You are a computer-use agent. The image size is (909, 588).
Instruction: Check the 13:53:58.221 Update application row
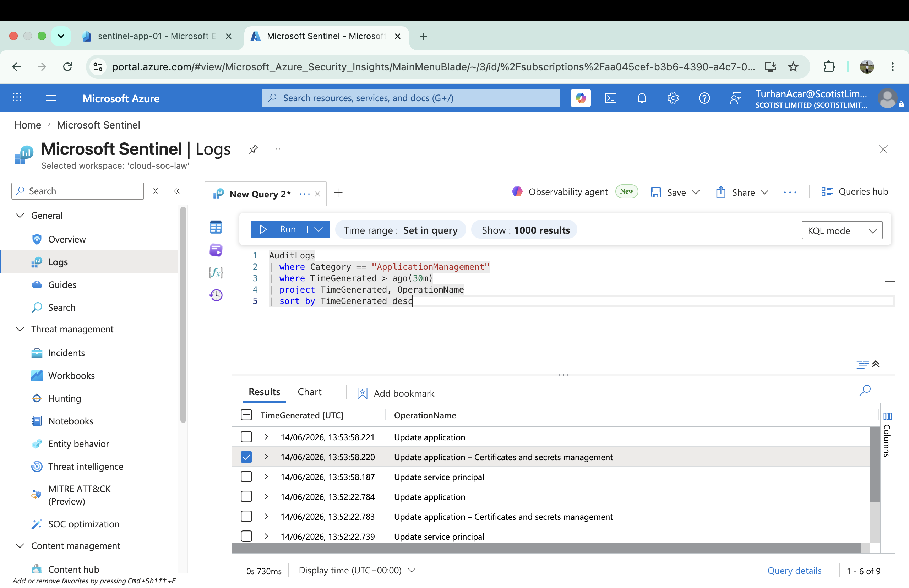coord(246,437)
